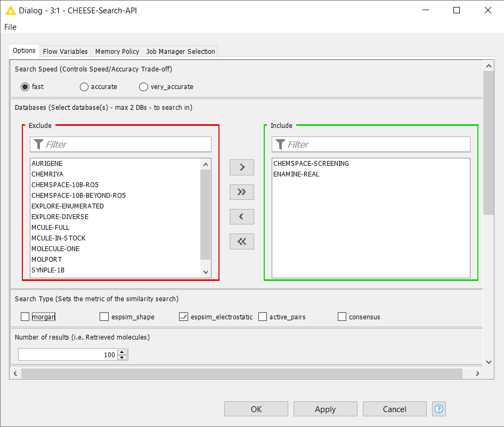Click the dialog's horizontal scrollbar thumb
The image size is (504, 427).
pos(242,373)
